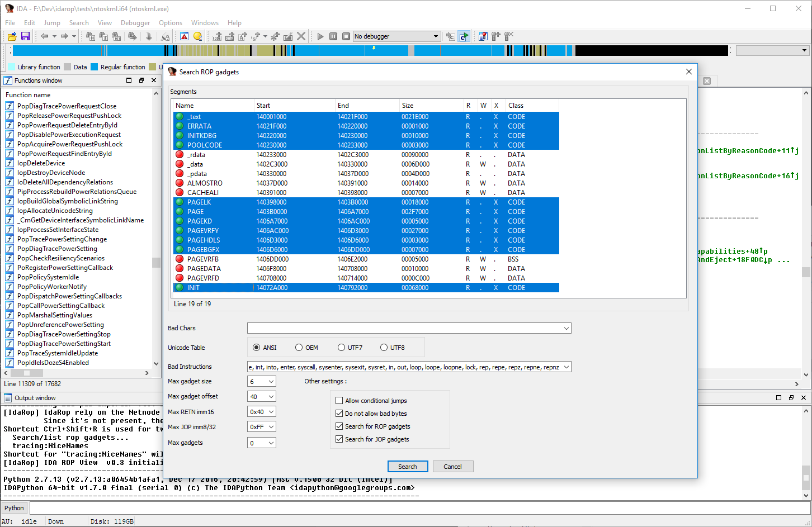Image resolution: width=812 pixels, height=527 pixels.
Task: Click the binoculars text-search toolbar icon
Action: coord(103,36)
